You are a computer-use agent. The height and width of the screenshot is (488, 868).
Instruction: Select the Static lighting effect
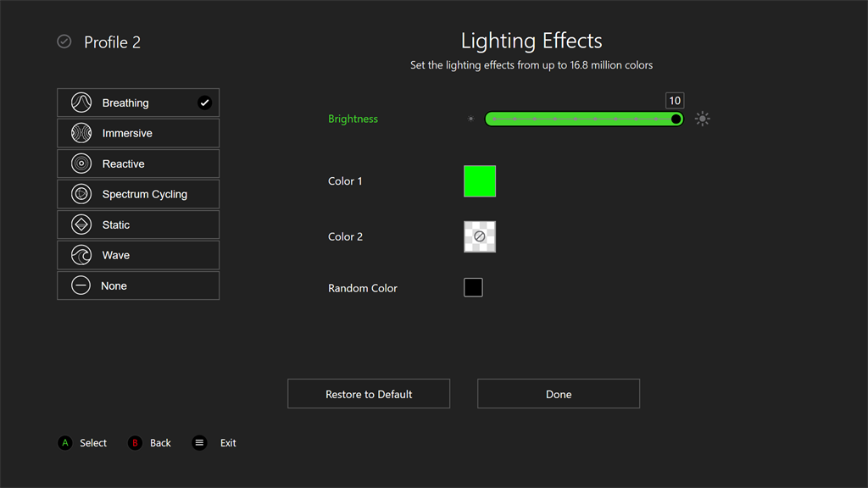click(x=138, y=225)
